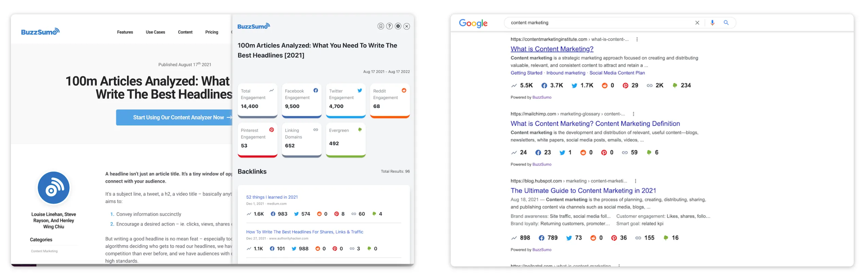Go to Pricing in navigation bar
This screenshot has width=868, height=277.
[211, 32]
